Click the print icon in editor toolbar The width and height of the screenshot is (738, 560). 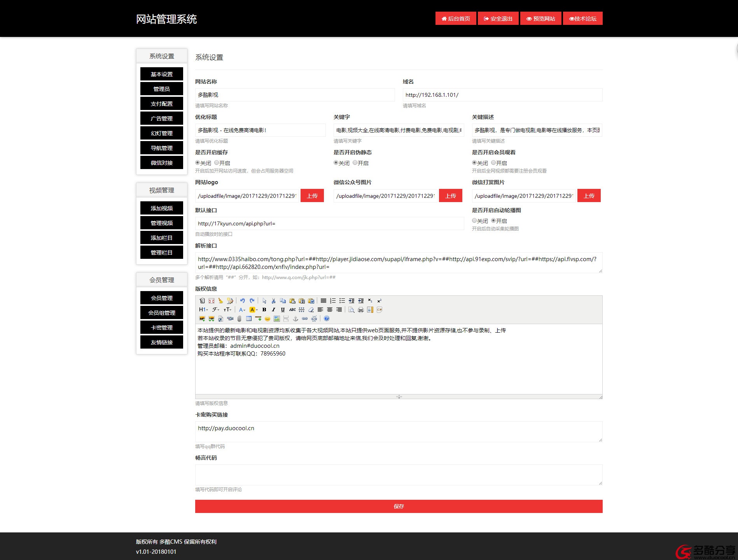(x=361, y=310)
